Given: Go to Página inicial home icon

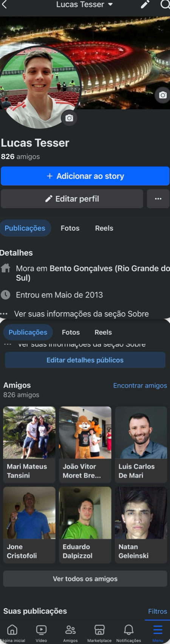Looking at the screenshot, I should pyautogui.click(x=12, y=633).
